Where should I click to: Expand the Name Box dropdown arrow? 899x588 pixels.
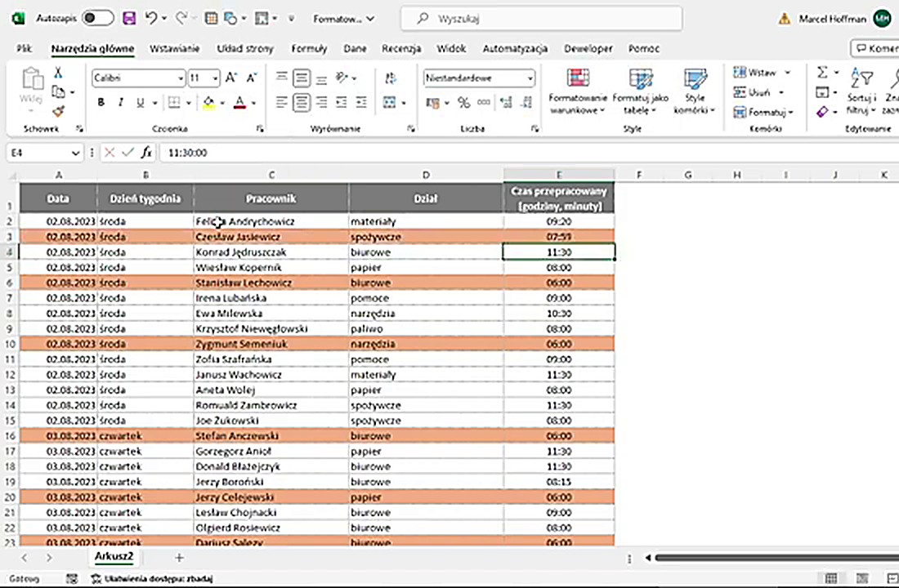[75, 153]
